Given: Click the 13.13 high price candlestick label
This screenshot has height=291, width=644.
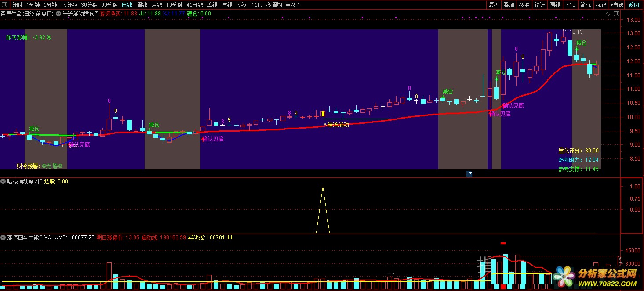Looking at the screenshot, I should [x=575, y=32].
